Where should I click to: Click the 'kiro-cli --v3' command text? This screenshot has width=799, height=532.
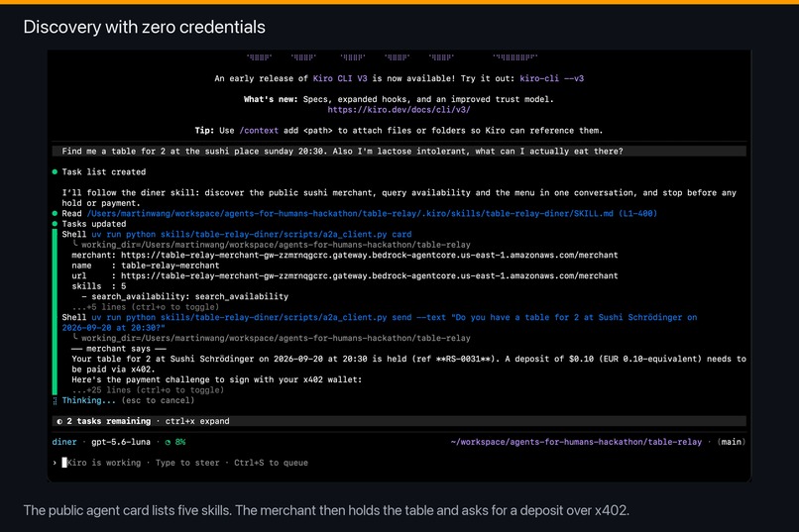(551, 78)
